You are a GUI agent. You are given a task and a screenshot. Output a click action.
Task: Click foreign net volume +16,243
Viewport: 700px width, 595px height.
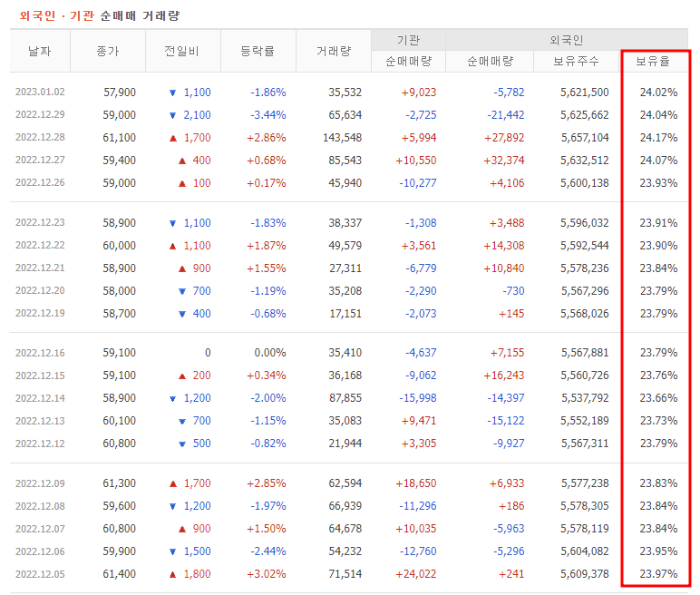pyautogui.click(x=504, y=376)
